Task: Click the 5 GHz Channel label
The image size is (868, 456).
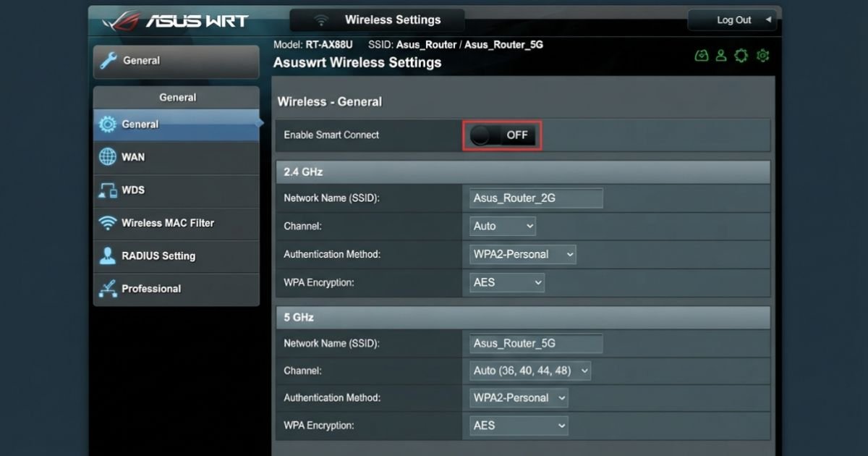Action: tap(302, 371)
